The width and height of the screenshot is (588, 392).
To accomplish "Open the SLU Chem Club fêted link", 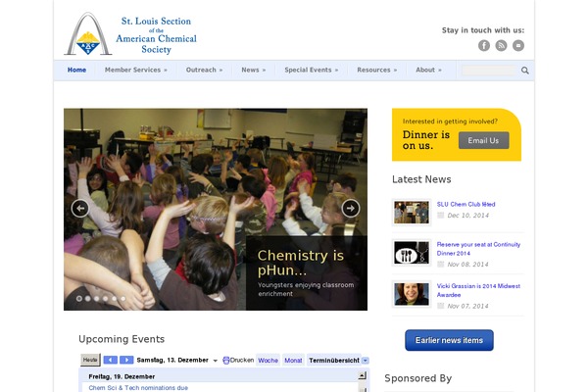I will [x=466, y=205].
